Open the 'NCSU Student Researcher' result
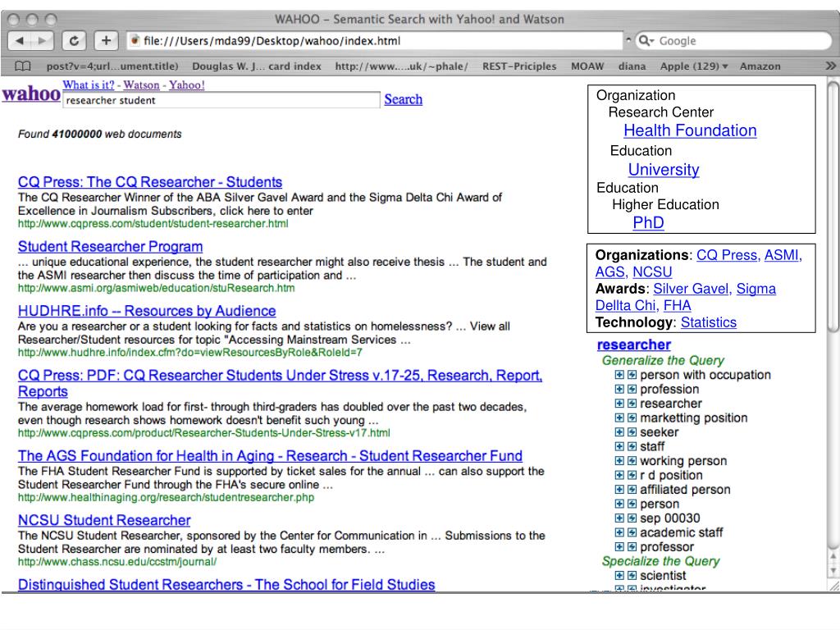This screenshot has width=840, height=630. 104,520
